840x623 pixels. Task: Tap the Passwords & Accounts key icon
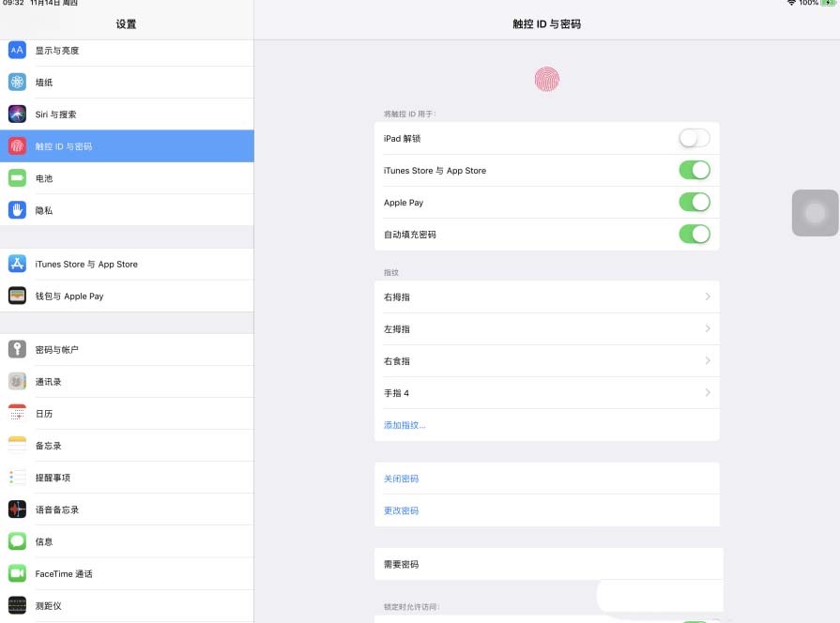[17, 349]
